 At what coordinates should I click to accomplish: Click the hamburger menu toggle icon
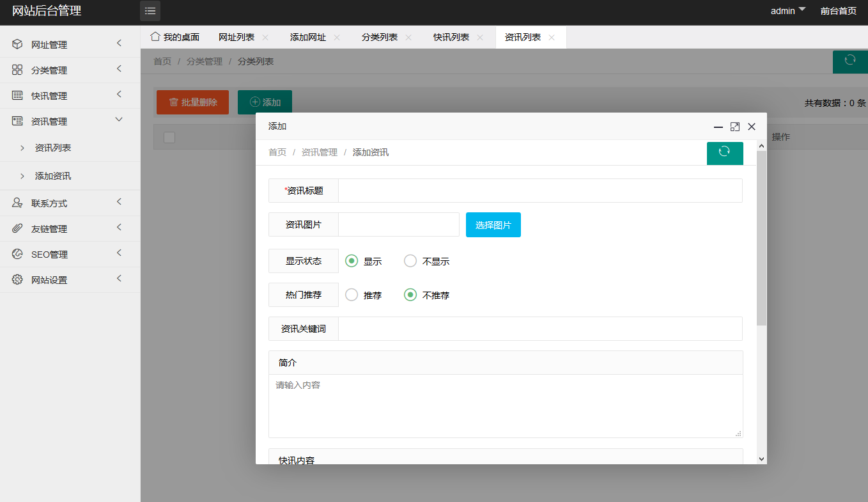(150, 11)
